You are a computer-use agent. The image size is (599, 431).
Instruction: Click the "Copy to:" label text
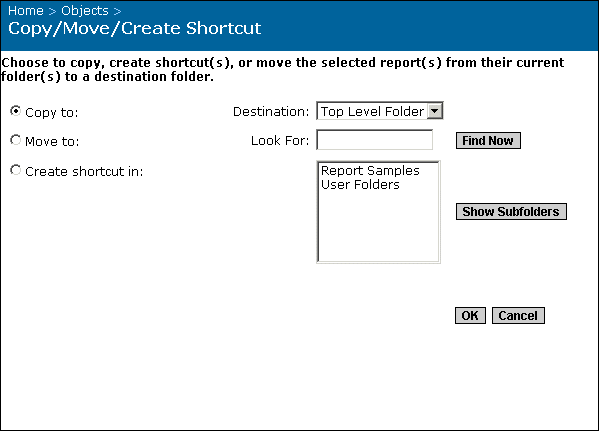tap(52, 112)
